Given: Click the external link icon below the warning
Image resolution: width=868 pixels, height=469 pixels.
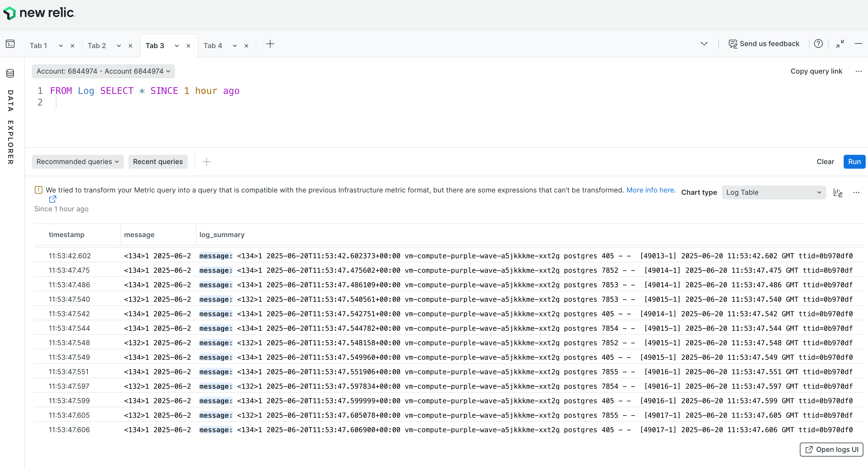Looking at the screenshot, I should click(52, 199).
